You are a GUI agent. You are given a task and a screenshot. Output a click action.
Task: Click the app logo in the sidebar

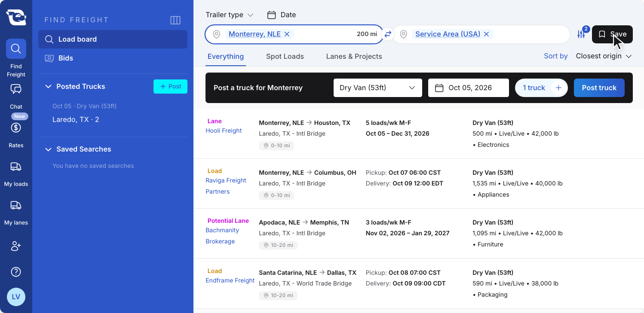coord(16,17)
